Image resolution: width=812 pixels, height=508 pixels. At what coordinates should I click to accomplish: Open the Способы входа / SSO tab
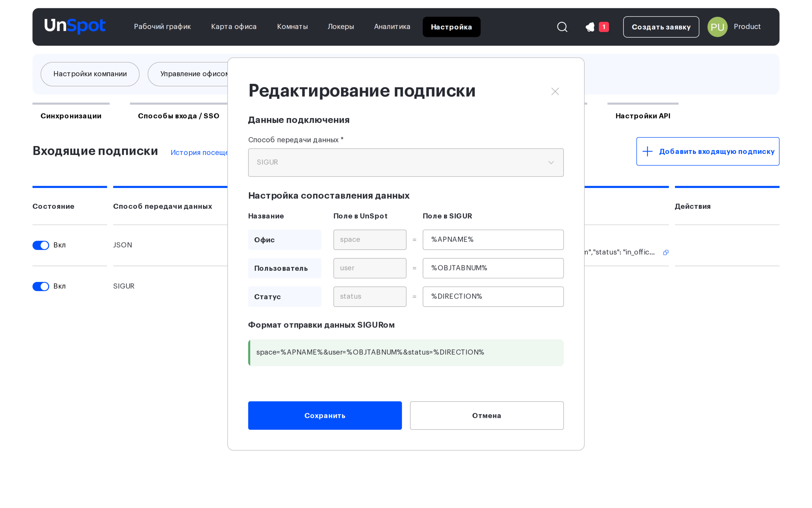tap(179, 116)
